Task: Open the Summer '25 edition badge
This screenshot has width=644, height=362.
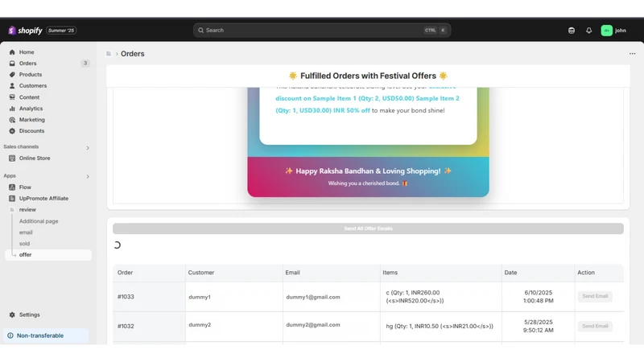Action: [61, 31]
